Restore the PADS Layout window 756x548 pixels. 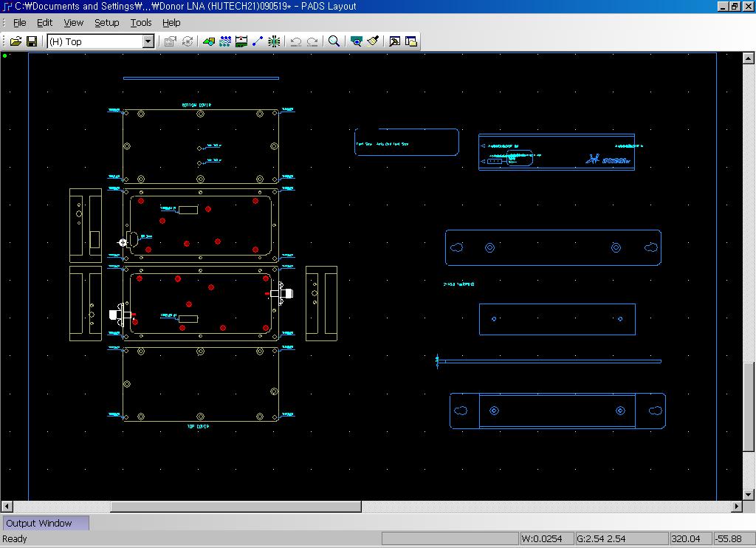coord(735,6)
